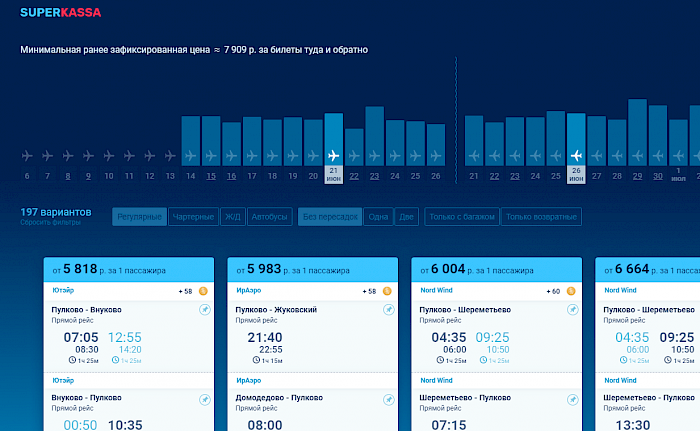The image size is (700, 431).
Task: Pin the Пулково - Жуковский flight
Action: pos(389,310)
